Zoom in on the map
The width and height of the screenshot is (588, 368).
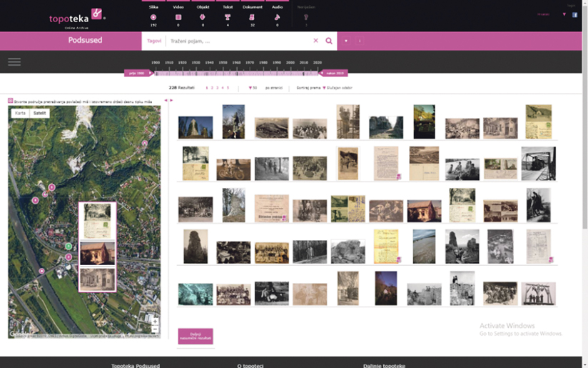click(x=155, y=322)
